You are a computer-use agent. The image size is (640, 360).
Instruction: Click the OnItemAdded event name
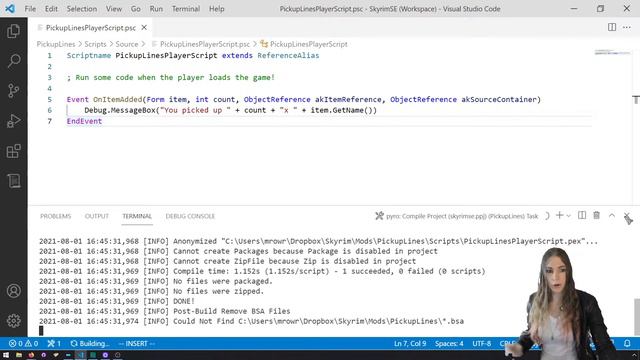coord(118,99)
